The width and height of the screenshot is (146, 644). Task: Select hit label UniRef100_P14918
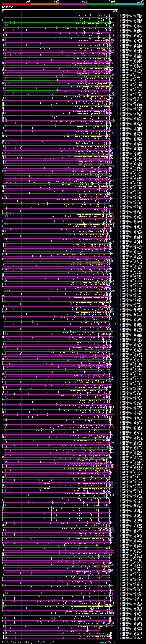coord(131,477)
